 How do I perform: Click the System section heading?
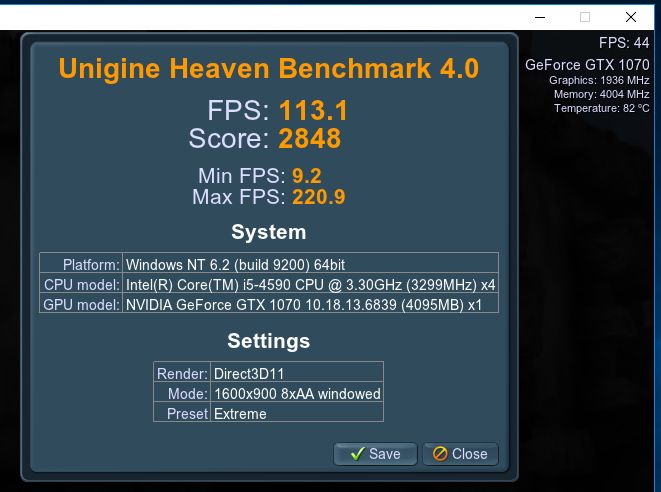[269, 232]
